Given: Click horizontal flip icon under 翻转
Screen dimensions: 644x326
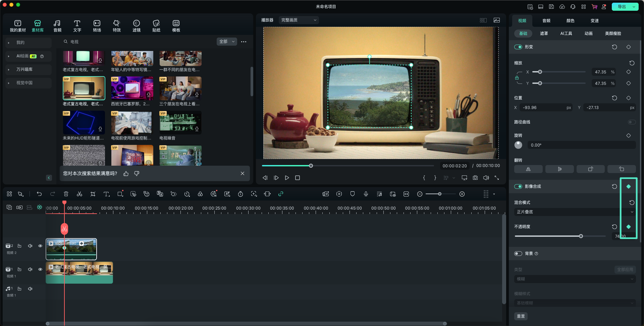Looking at the screenshot, I should click(528, 169).
